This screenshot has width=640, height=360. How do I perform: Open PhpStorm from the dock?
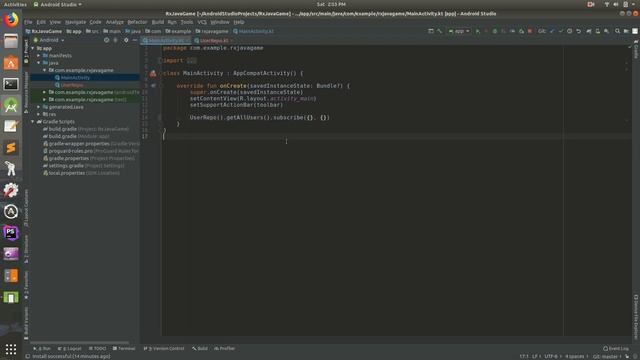tap(11, 233)
